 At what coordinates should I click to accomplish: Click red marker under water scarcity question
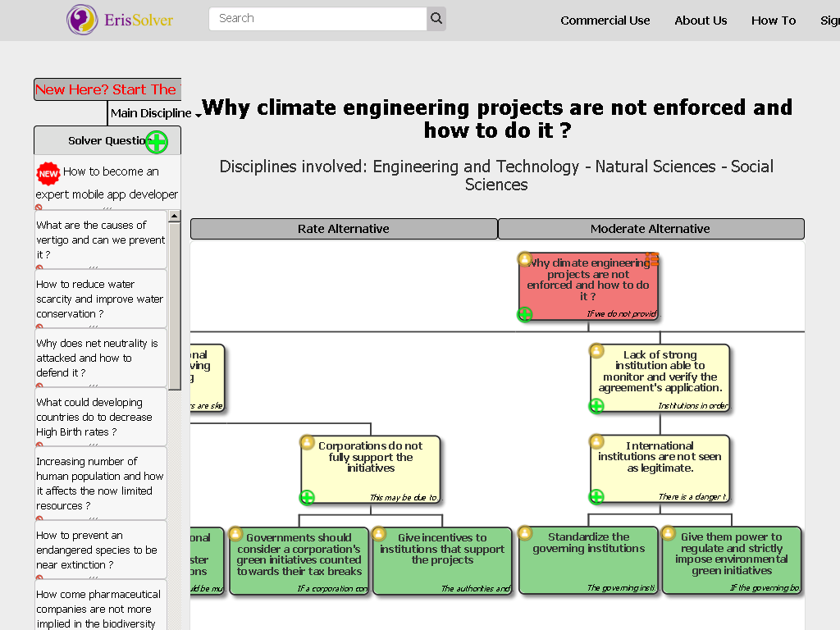tap(39, 326)
